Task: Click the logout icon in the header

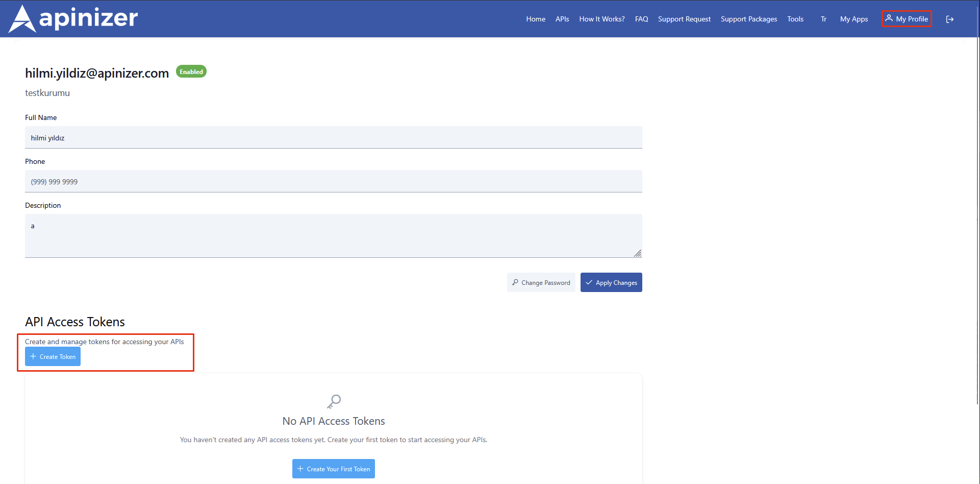Action: point(949,19)
